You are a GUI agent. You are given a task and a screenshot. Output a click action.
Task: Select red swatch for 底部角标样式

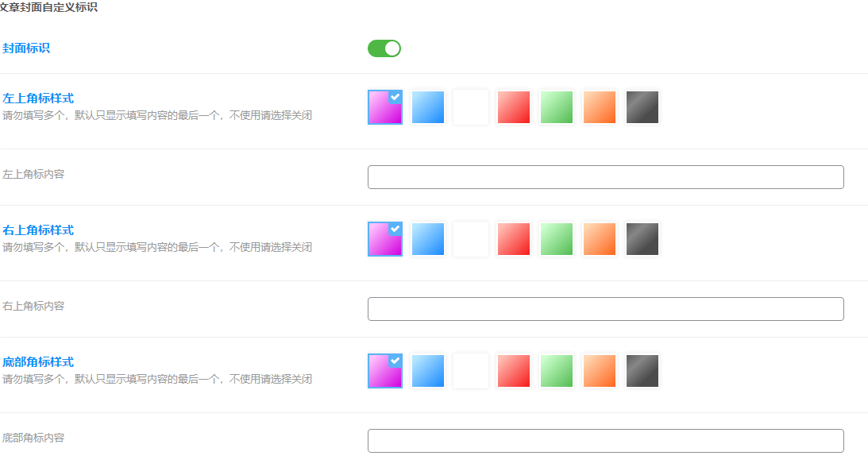point(514,371)
